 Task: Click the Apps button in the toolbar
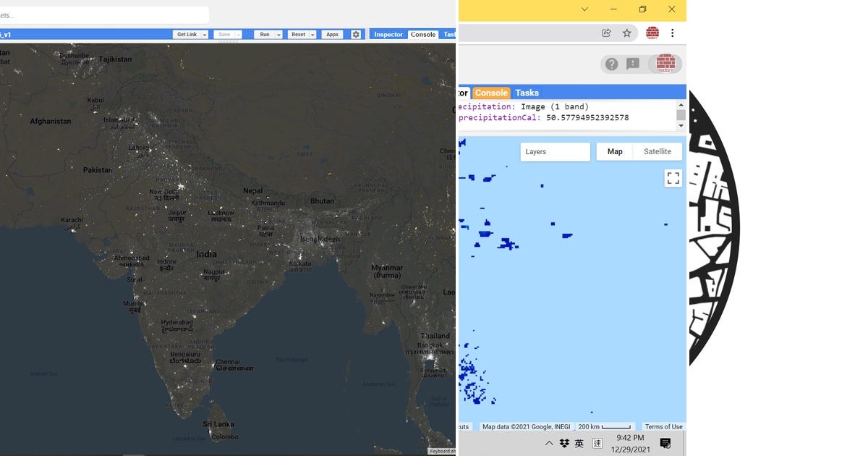[332, 34]
